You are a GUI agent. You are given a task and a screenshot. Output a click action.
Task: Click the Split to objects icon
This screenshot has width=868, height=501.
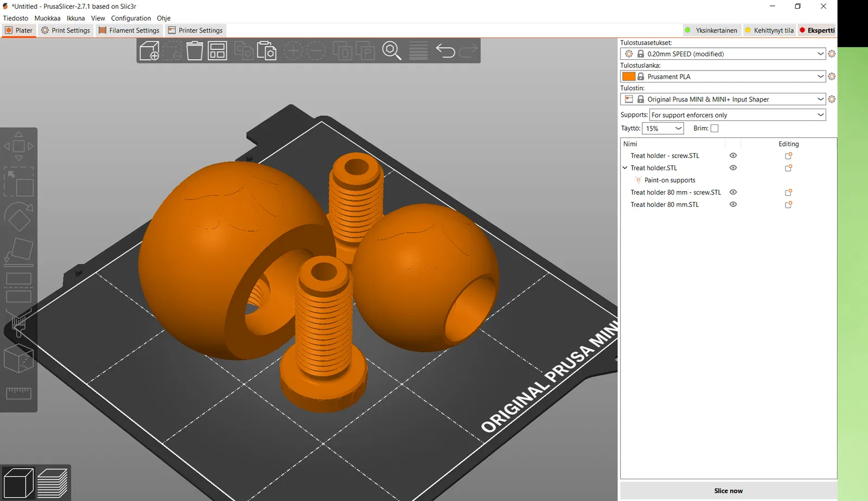click(x=342, y=51)
